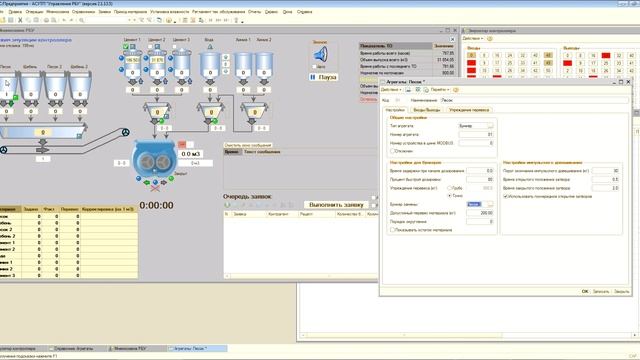The height and width of the screenshot is (360, 640).
Task: Click Цемент 1 silo discharge down arrow
Action: click(x=132, y=82)
